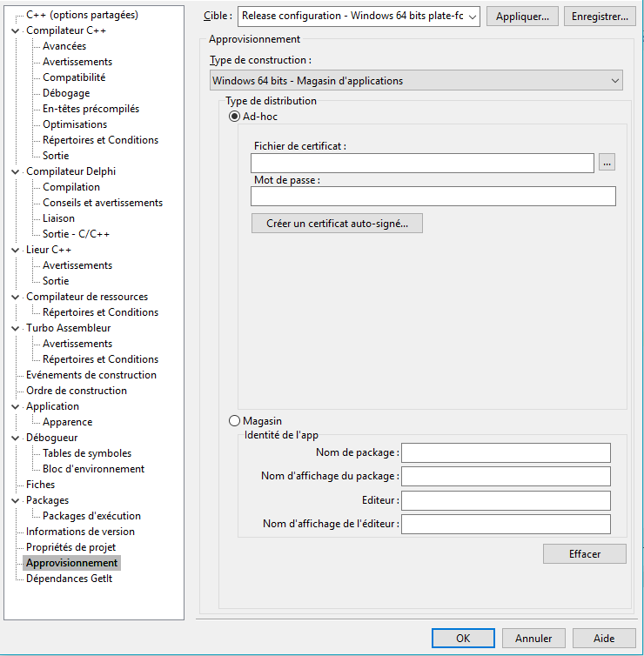
Task: Click the Effacer button
Action: (585, 554)
